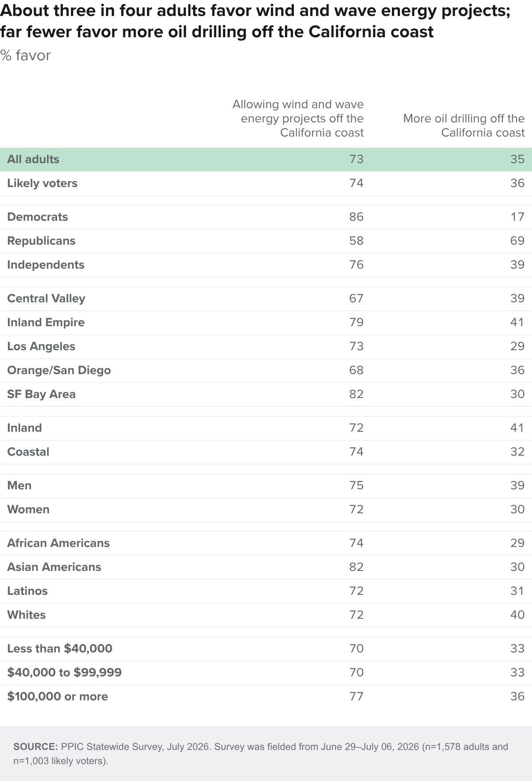Image resolution: width=532 pixels, height=781 pixels.
Task: Click the Los Angeles row label
Action: tap(41, 346)
